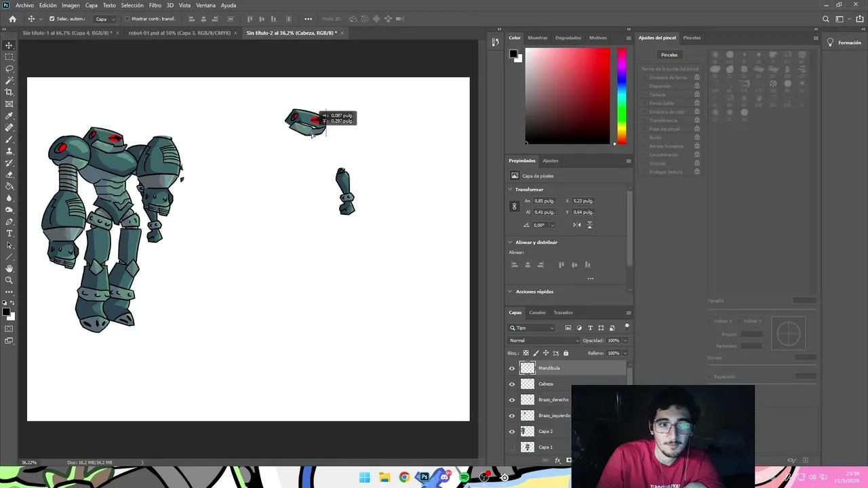Select the Crop tool
868x488 pixels.
point(9,92)
